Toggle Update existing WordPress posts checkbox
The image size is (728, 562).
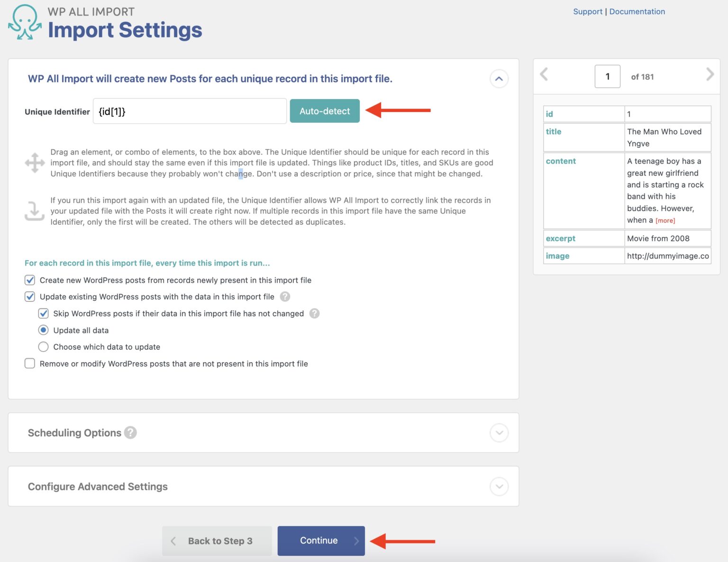pyautogui.click(x=30, y=297)
